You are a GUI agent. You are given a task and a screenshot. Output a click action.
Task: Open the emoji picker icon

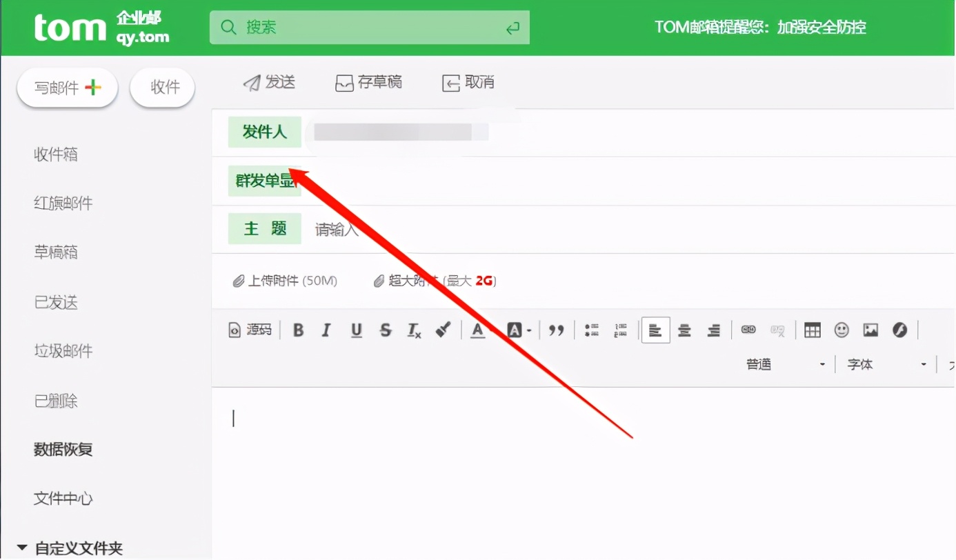pyautogui.click(x=842, y=330)
